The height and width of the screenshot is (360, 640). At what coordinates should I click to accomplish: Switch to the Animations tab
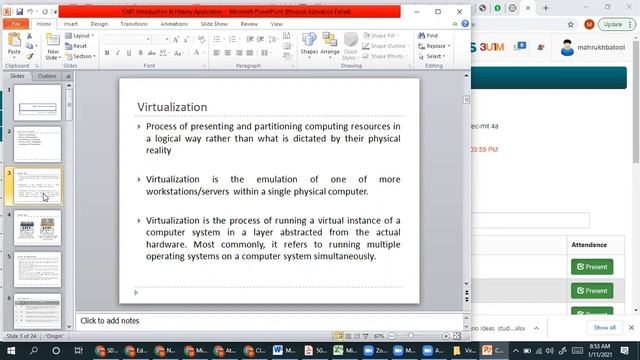[174, 24]
